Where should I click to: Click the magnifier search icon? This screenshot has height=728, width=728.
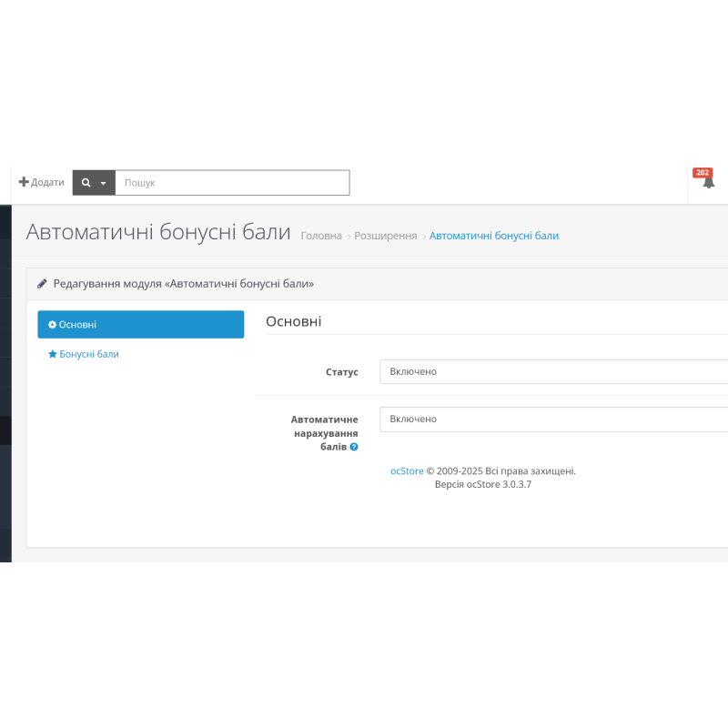click(x=86, y=182)
